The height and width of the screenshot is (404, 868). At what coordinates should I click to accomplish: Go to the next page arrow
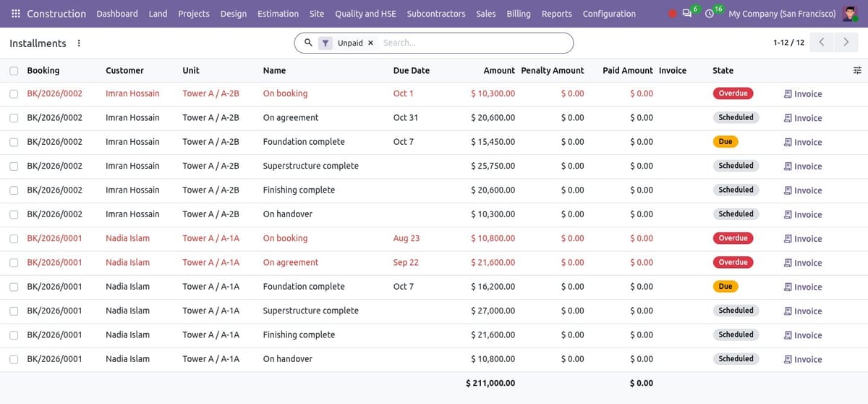click(846, 43)
